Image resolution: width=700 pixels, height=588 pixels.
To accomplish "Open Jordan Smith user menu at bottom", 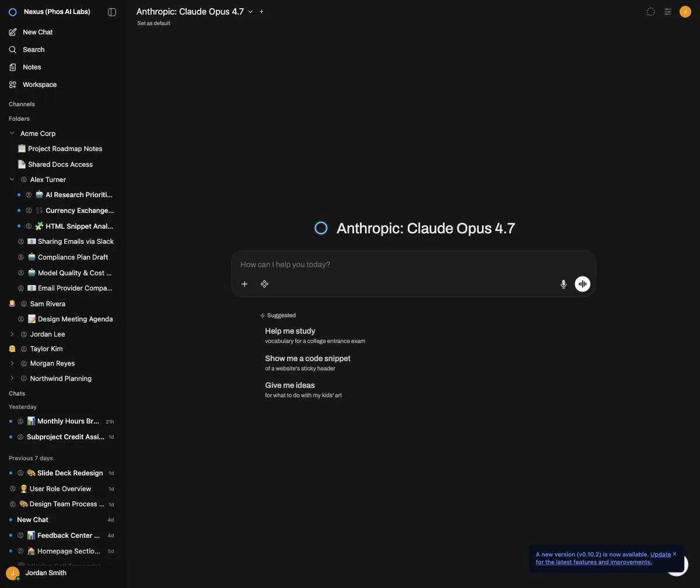I will pos(63,573).
